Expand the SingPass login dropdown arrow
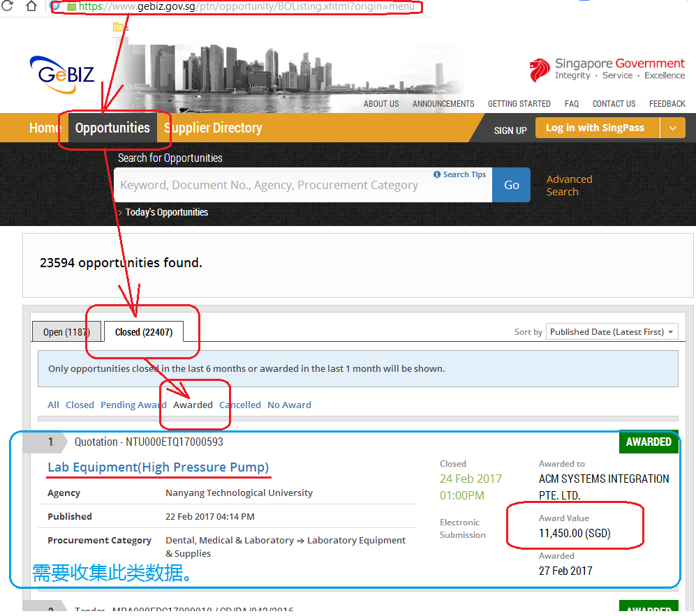The height and width of the screenshot is (616, 696). tap(672, 128)
